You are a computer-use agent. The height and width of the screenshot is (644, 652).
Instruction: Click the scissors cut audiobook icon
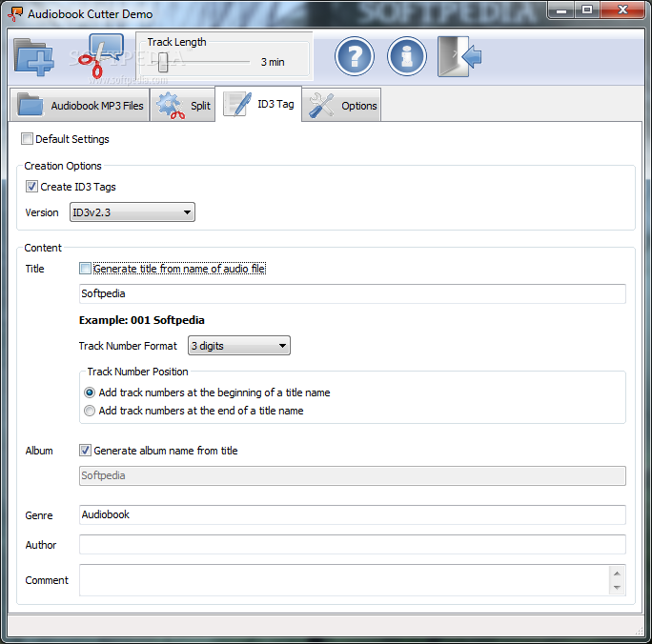[x=102, y=56]
